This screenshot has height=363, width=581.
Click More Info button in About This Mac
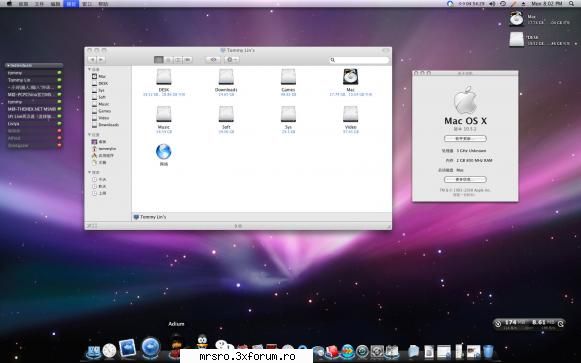[465, 180]
